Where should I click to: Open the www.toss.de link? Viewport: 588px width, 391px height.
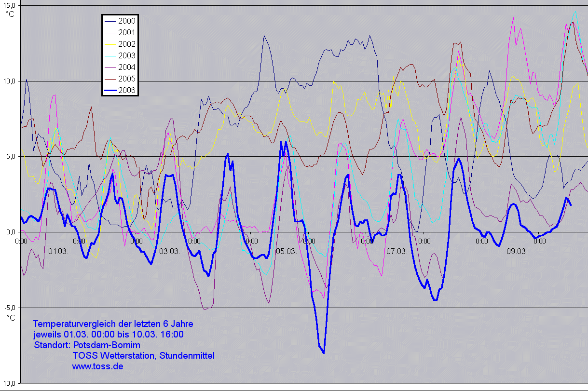click(97, 366)
